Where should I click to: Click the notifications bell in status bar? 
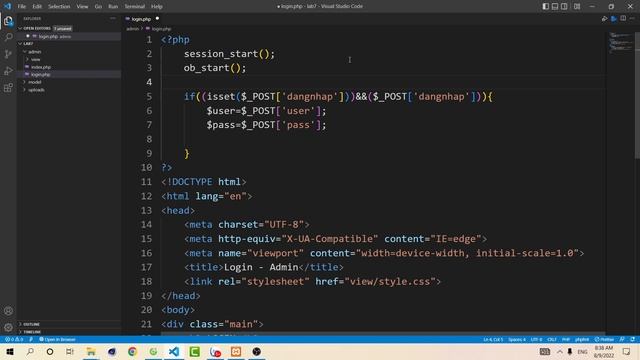tap(632, 339)
